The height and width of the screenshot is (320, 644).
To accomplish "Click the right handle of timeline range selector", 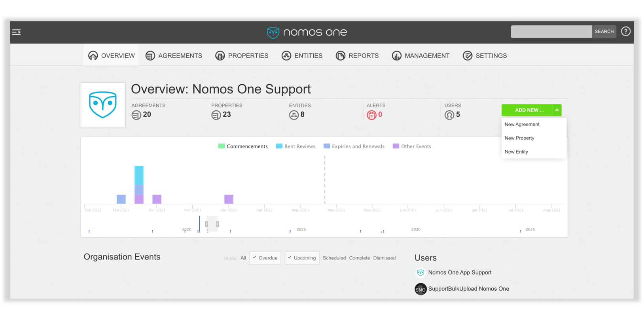I will 218,224.
